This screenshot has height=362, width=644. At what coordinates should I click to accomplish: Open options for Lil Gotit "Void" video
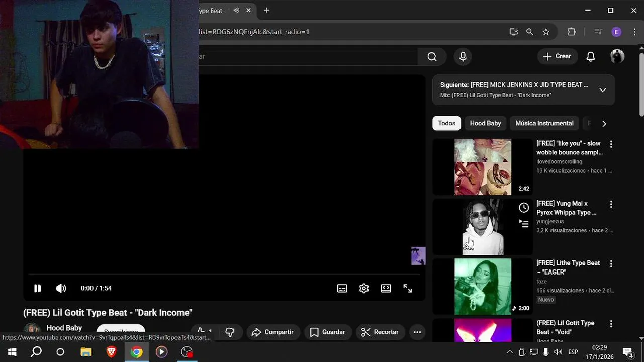coord(611,324)
